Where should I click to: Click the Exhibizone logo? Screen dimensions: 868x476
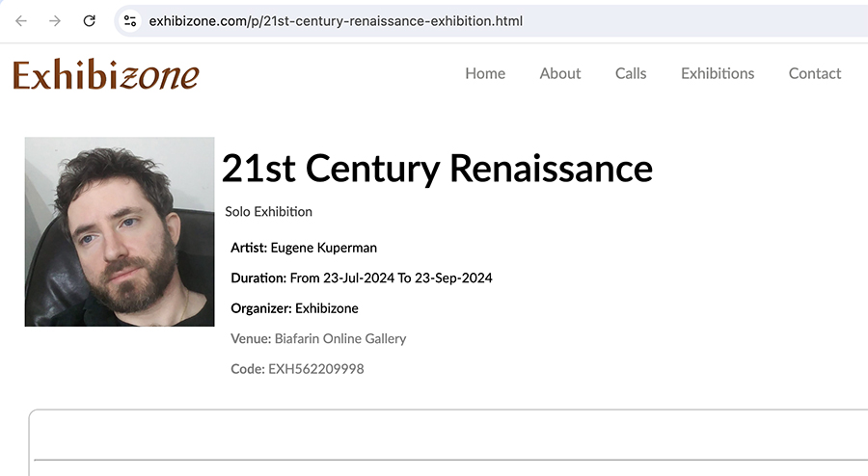click(106, 74)
